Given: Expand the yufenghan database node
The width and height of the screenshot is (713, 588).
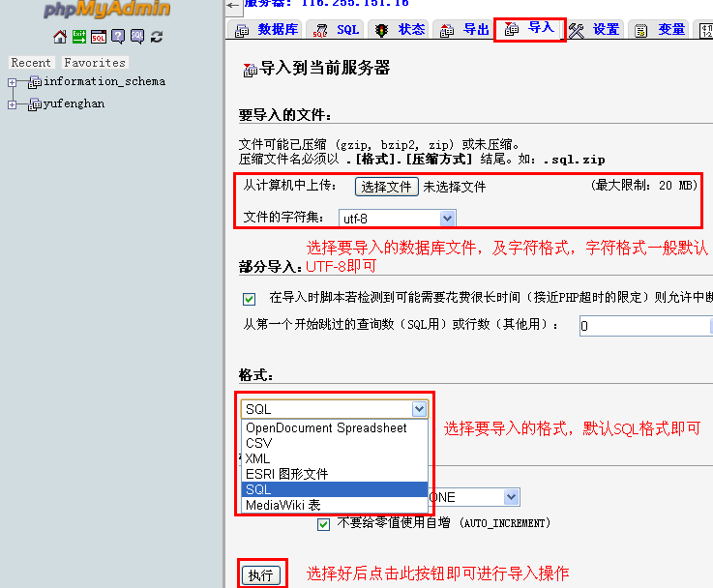Looking at the screenshot, I should click(13, 104).
